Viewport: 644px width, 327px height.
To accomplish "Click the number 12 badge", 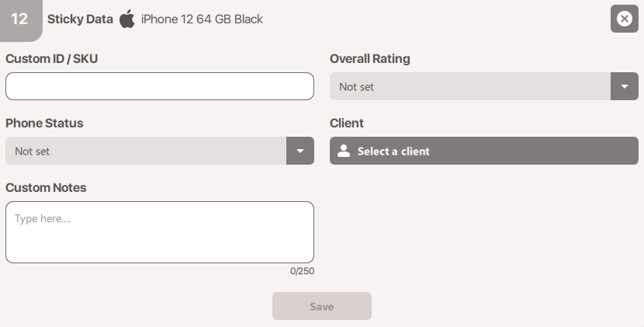I will click(x=19, y=19).
